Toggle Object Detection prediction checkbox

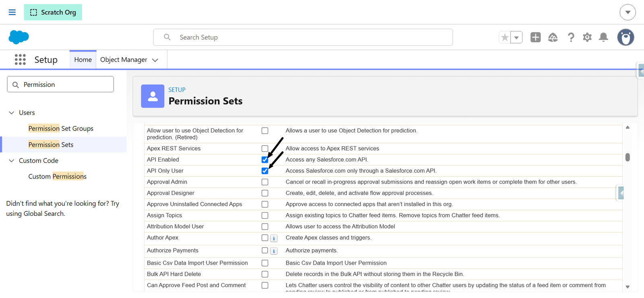click(265, 131)
